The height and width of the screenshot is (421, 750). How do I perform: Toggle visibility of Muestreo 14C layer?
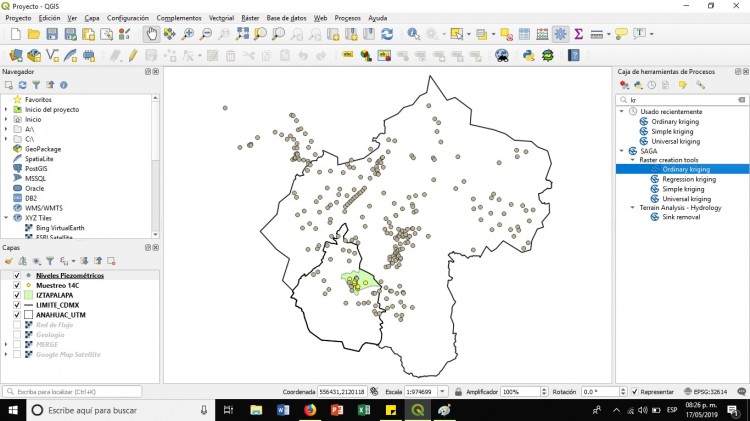(17, 286)
